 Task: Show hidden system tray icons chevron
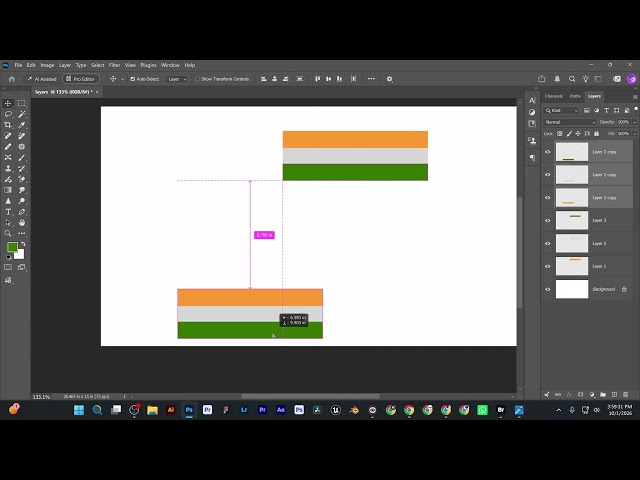(x=558, y=410)
